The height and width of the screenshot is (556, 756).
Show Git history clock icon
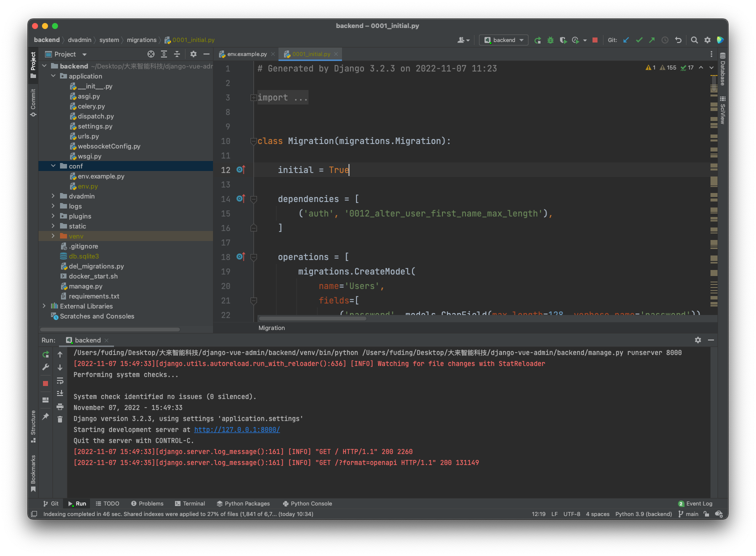coord(665,40)
